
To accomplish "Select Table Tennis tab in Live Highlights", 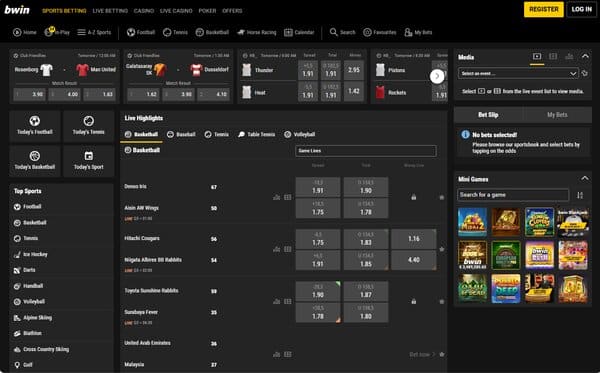I will click(x=256, y=134).
